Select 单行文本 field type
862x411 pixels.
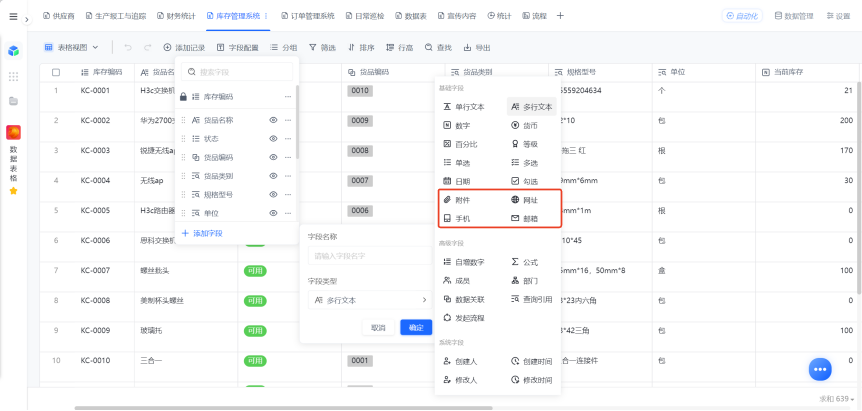pyautogui.click(x=465, y=107)
